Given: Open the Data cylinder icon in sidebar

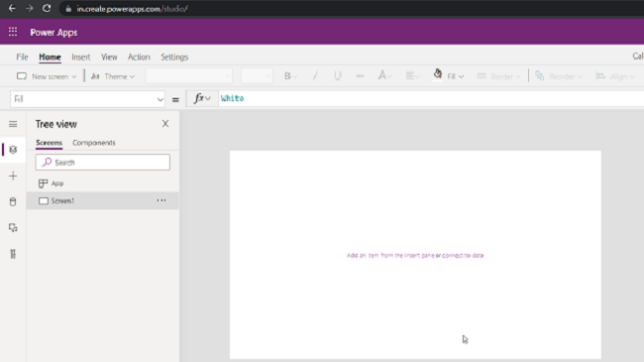Looking at the screenshot, I should tap(13, 201).
